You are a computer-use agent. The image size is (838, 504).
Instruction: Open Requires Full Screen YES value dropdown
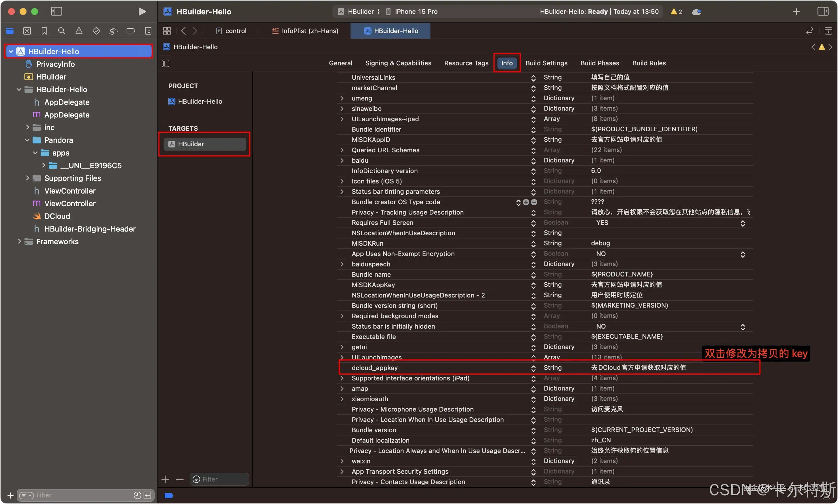tap(743, 223)
